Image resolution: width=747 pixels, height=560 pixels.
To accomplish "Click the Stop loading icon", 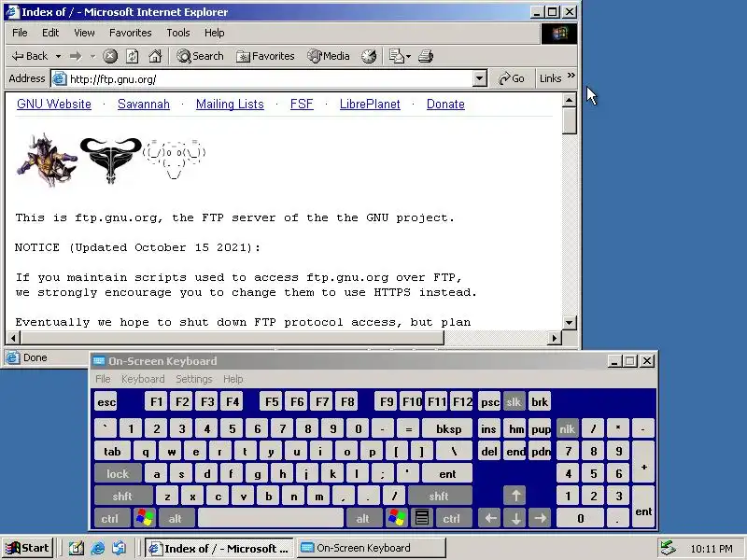I will (x=110, y=56).
